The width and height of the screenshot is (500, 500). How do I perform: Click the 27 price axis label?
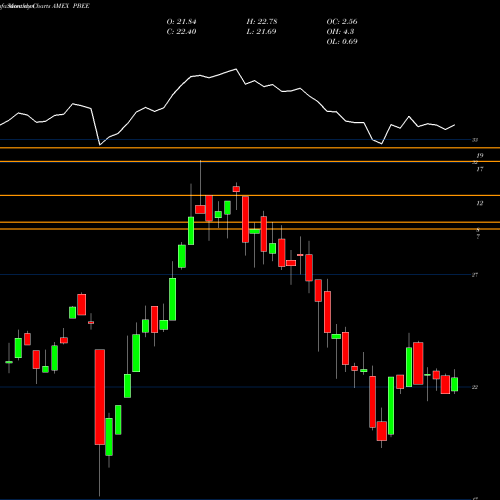(x=475, y=275)
